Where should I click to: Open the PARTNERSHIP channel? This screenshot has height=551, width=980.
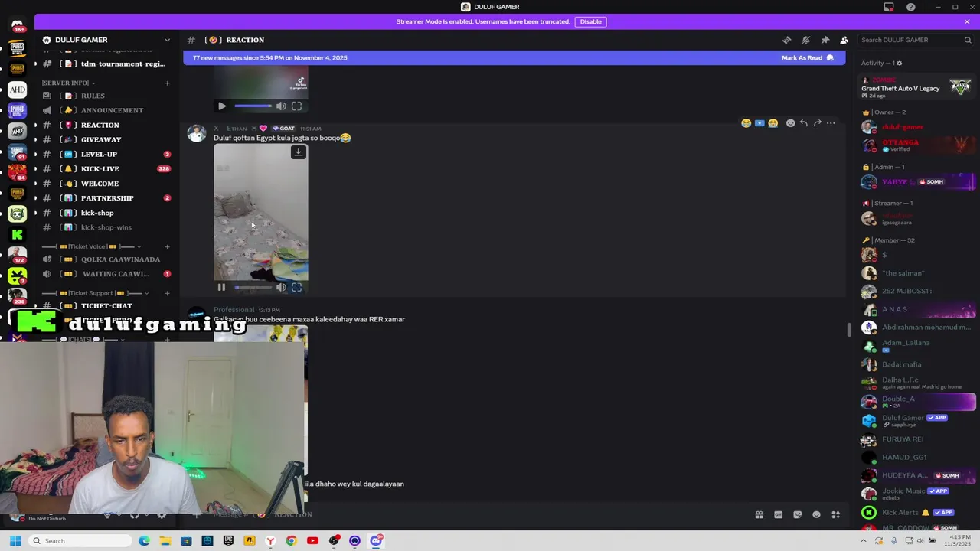[x=107, y=198]
